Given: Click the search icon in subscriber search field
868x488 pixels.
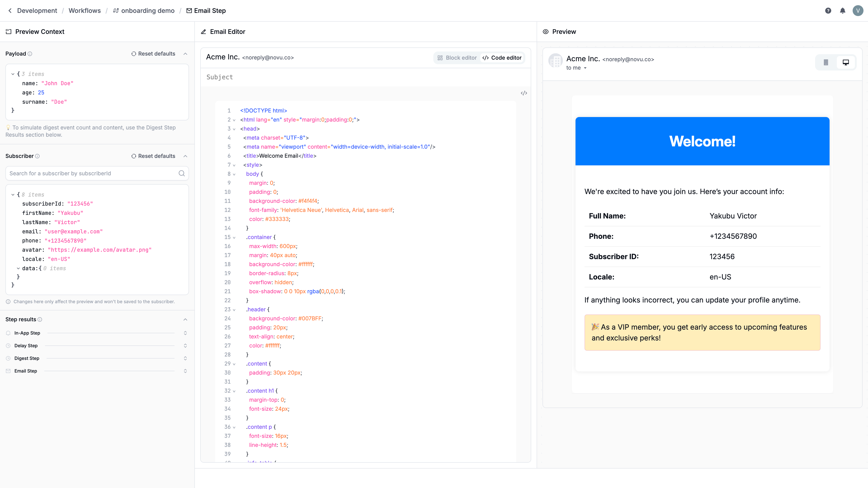Looking at the screenshot, I should 182,173.
